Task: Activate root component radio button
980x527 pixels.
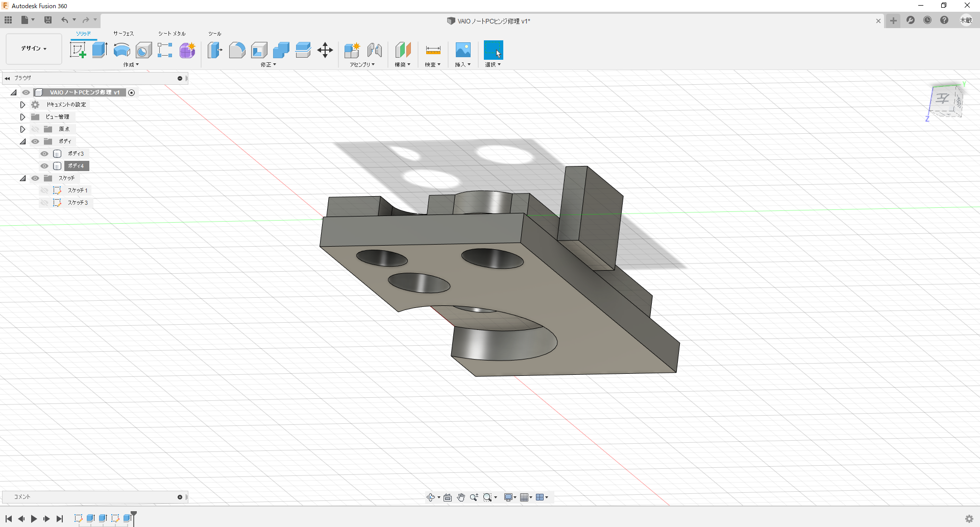Action: (132, 92)
